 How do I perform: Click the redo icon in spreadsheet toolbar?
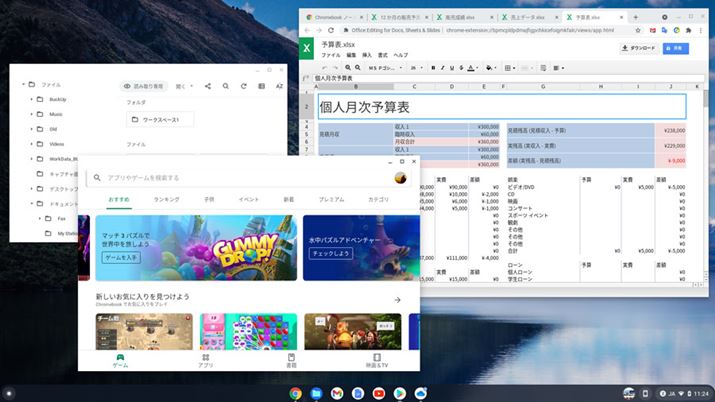(336, 68)
